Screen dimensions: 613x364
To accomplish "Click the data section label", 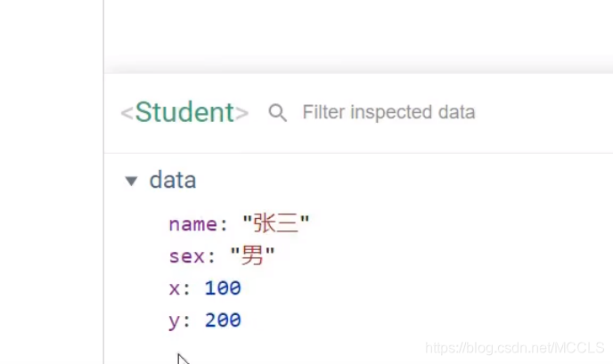I will (x=173, y=180).
